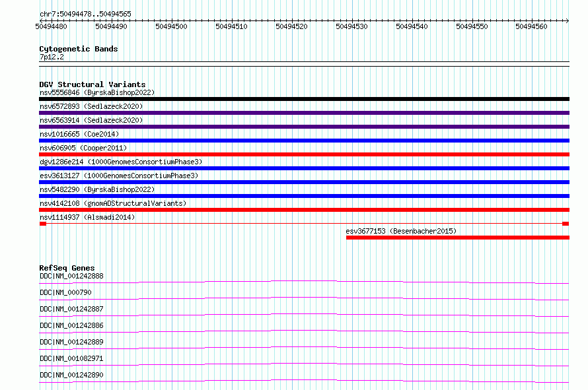Click the DDC|NM_001242887 transcript label
This screenshot has height=390, width=588.
[x=71, y=309]
